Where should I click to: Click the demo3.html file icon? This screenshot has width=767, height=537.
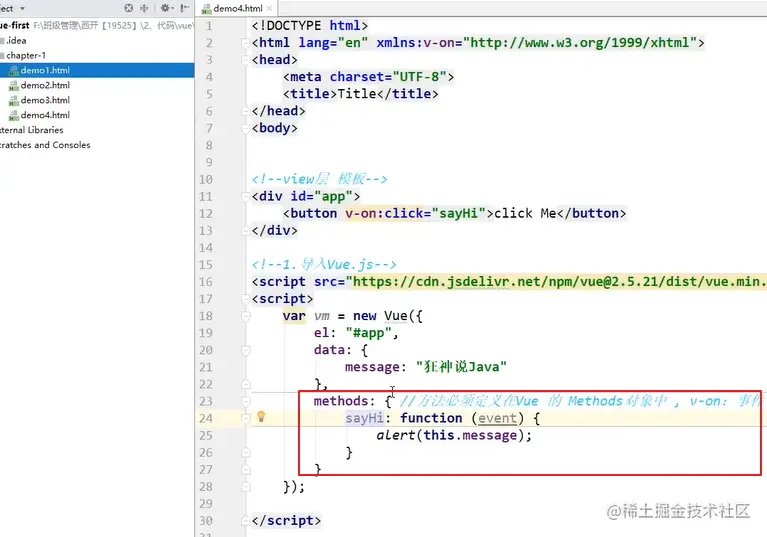click(14, 100)
